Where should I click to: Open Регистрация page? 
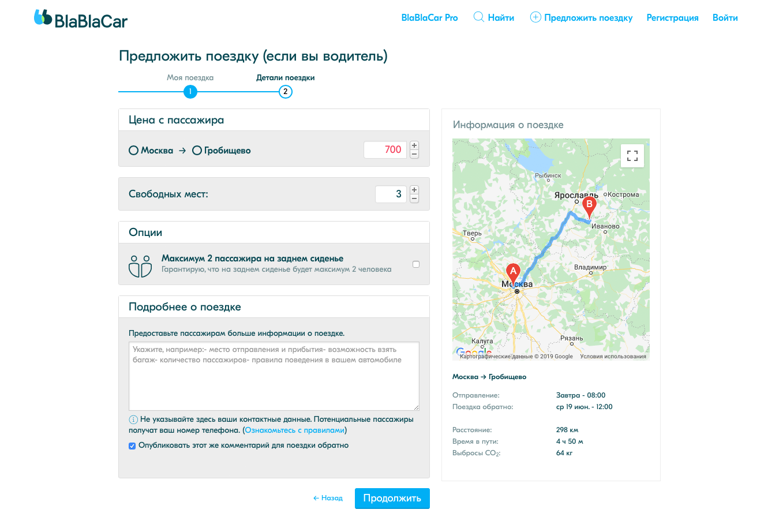672,17
